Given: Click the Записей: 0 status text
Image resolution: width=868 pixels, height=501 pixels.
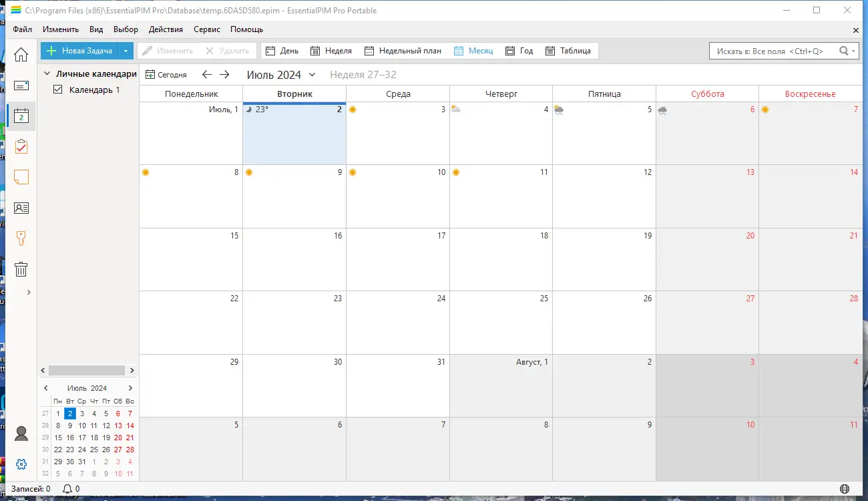Looking at the screenshot, I should pos(31,489).
